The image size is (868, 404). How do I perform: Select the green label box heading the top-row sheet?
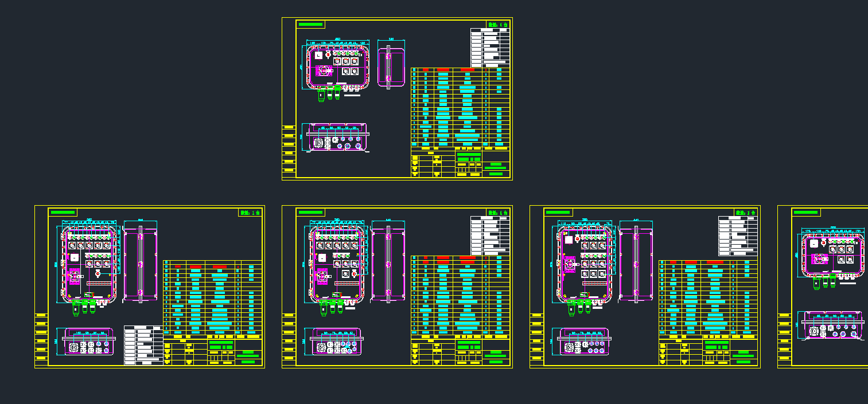[310, 24]
